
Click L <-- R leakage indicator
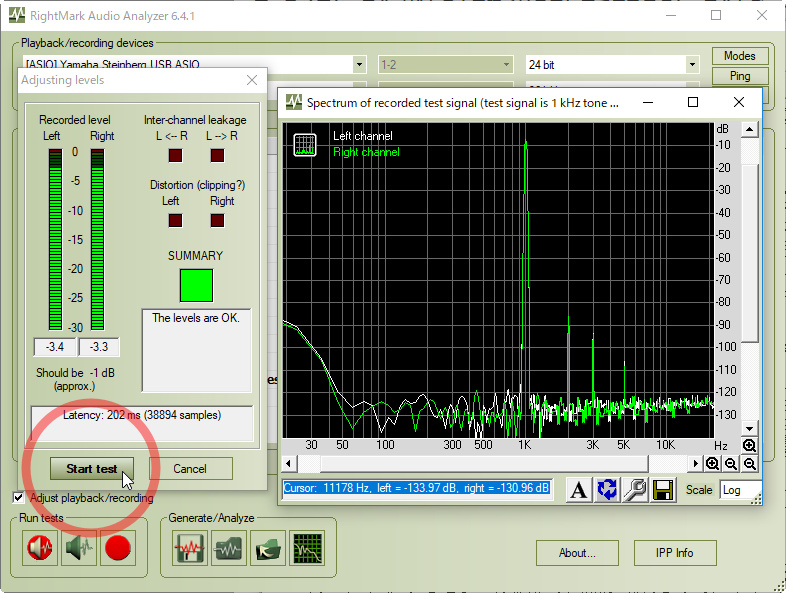(175, 155)
